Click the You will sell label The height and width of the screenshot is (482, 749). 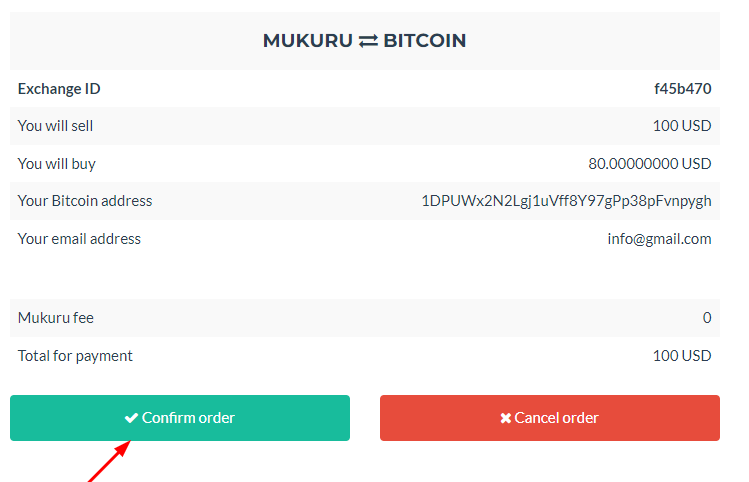[56, 126]
